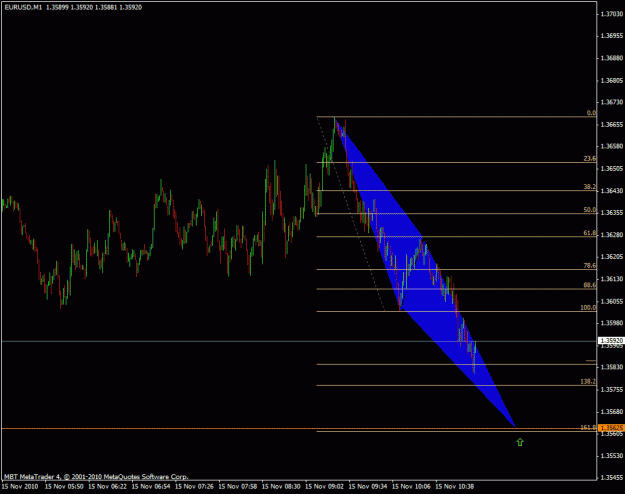625x494 pixels.
Task: Click the orange price label 1.35625
Action: [x=611, y=428]
